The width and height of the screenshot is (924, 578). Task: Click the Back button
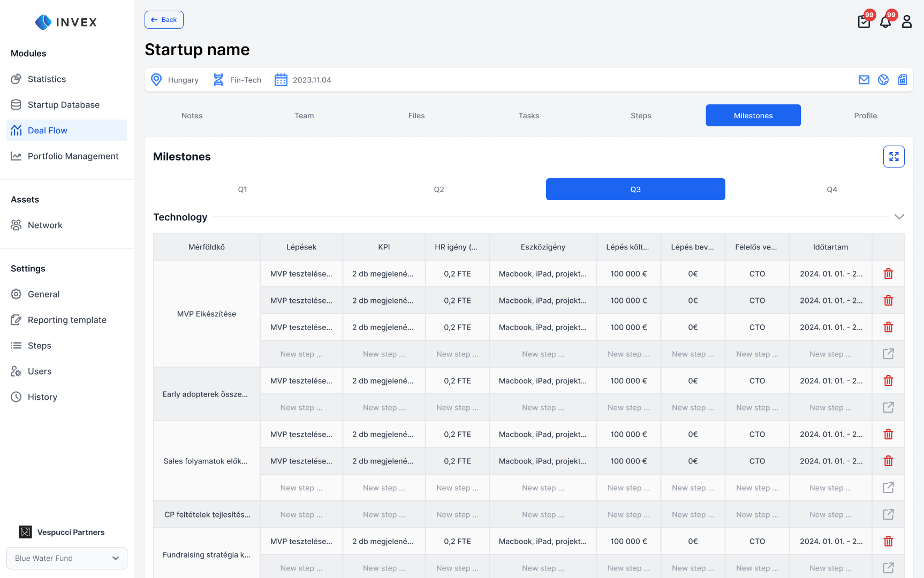pos(164,20)
